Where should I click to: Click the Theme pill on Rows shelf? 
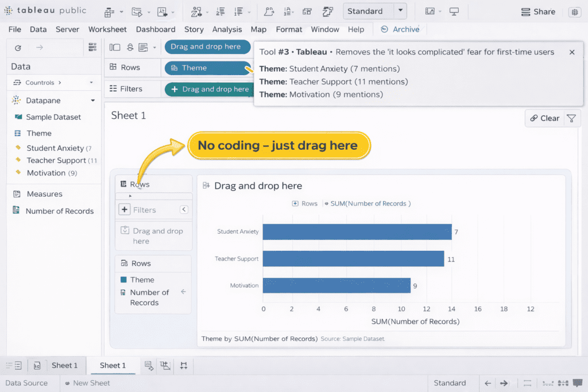pyautogui.click(x=207, y=68)
